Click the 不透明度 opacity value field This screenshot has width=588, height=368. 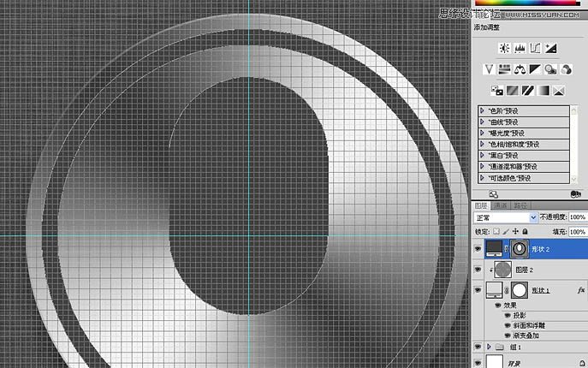578,217
